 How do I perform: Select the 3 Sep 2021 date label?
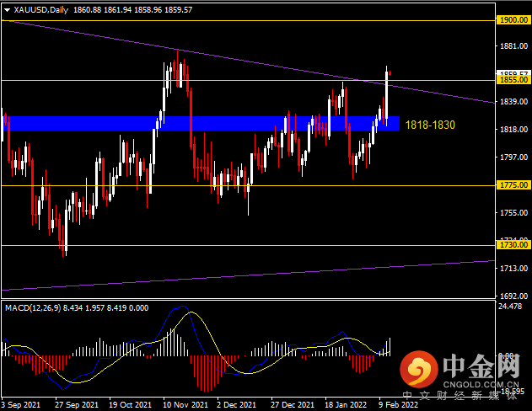20,404
